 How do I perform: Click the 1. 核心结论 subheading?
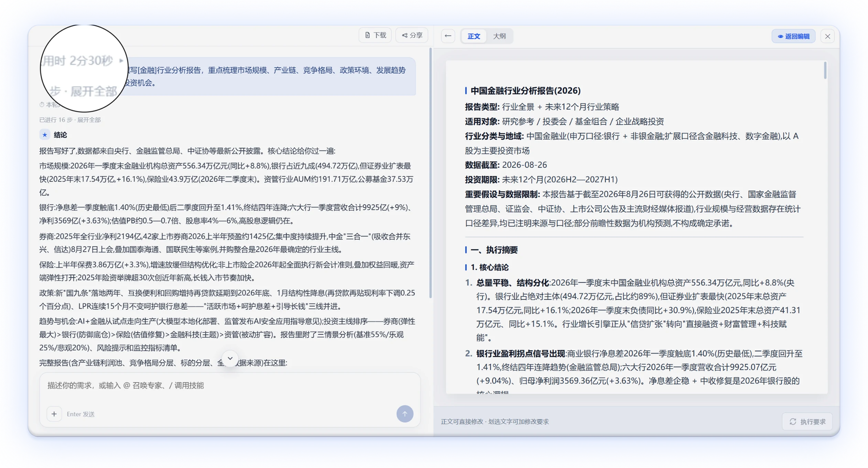[489, 267]
